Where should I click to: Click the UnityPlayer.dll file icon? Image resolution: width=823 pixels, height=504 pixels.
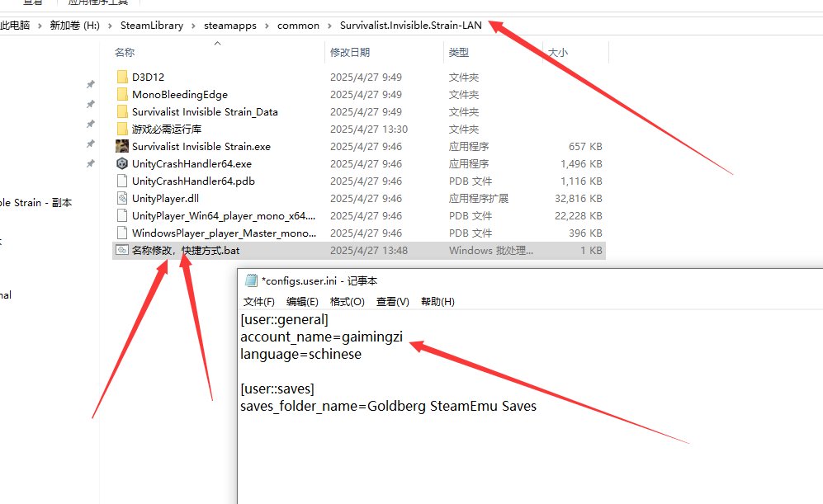click(x=122, y=199)
